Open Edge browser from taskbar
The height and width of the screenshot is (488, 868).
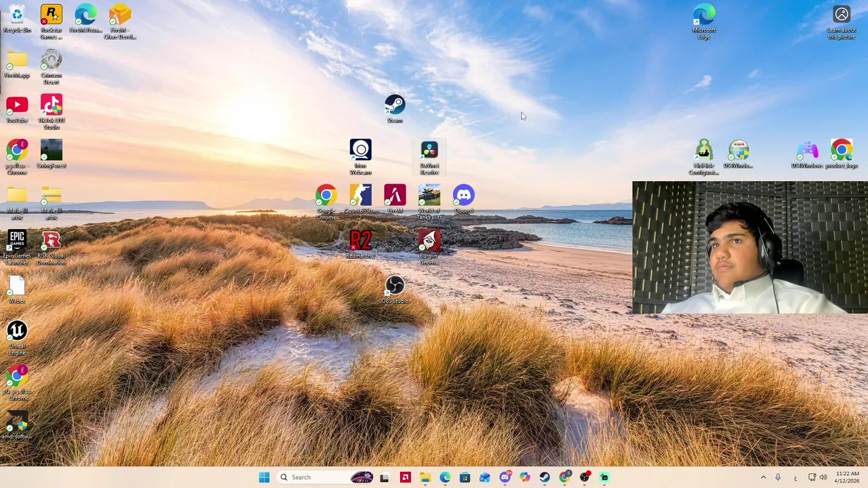(445, 477)
